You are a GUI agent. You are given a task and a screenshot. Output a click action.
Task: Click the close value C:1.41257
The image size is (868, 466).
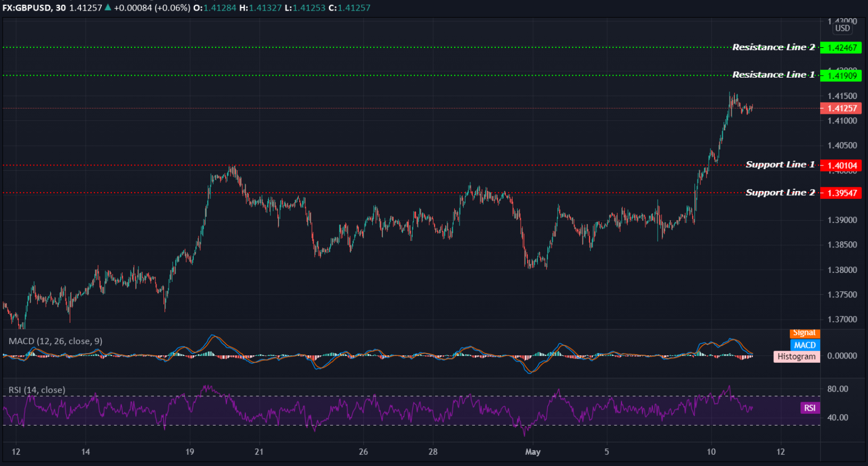click(349, 8)
